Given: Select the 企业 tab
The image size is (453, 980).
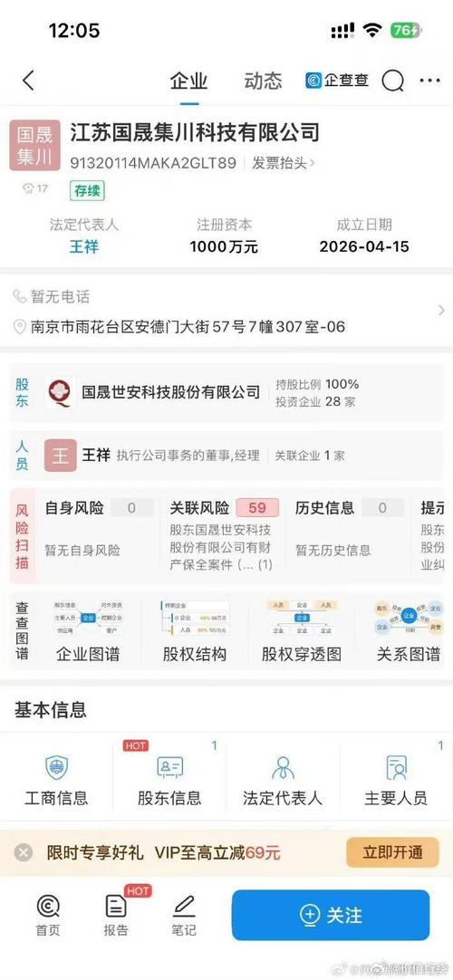Looking at the screenshot, I should [188, 81].
